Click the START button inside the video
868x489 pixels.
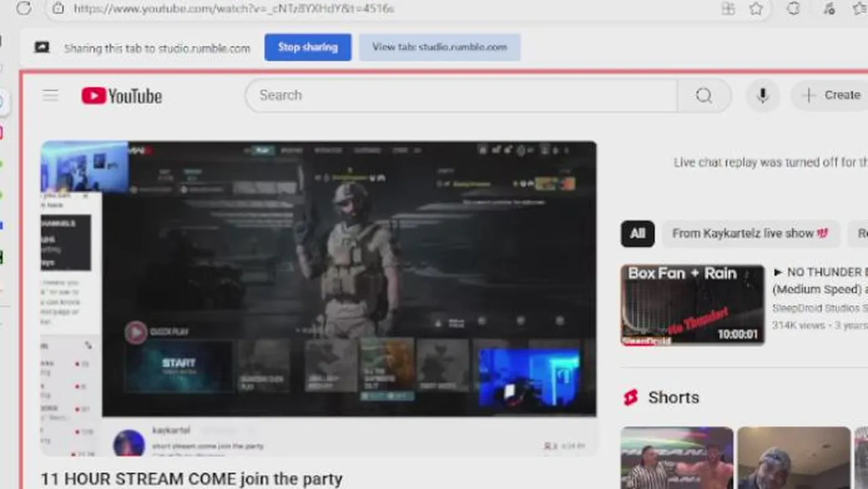(x=179, y=365)
